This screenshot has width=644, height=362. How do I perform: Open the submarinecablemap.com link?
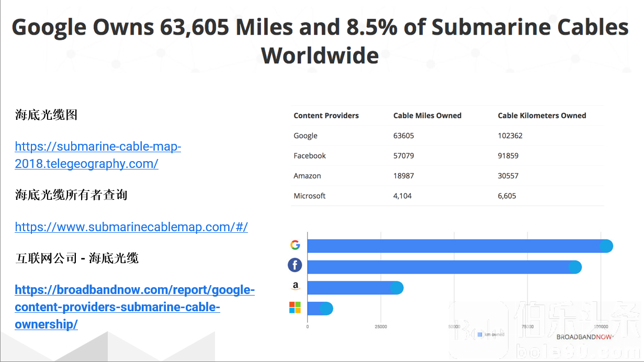[x=131, y=227]
